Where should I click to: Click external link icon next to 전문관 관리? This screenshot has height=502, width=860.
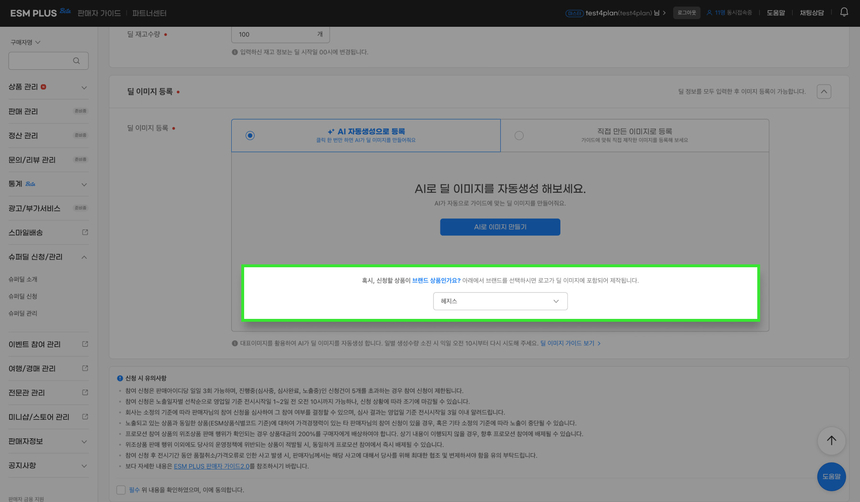click(x=85, y=392)
